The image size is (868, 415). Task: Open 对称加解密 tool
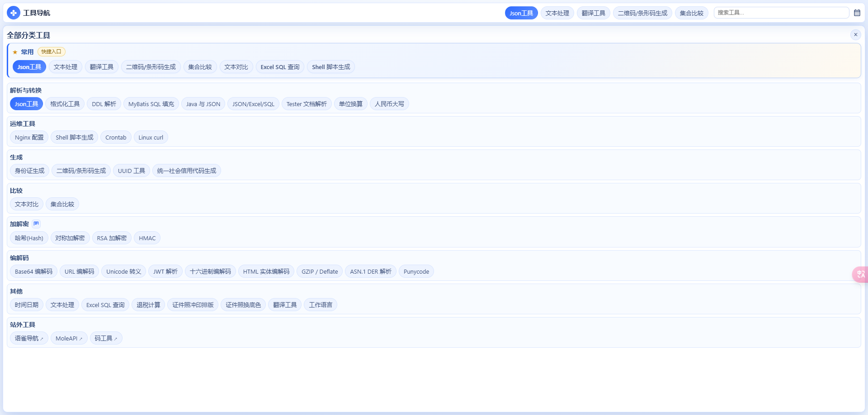pyautogui.click(x=70, y=238)
